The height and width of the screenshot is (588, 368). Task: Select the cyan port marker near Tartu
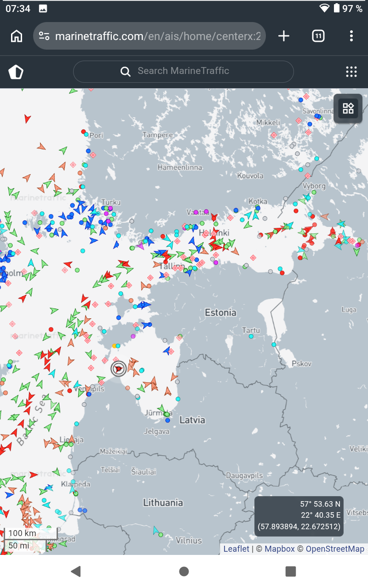[251, 336]
